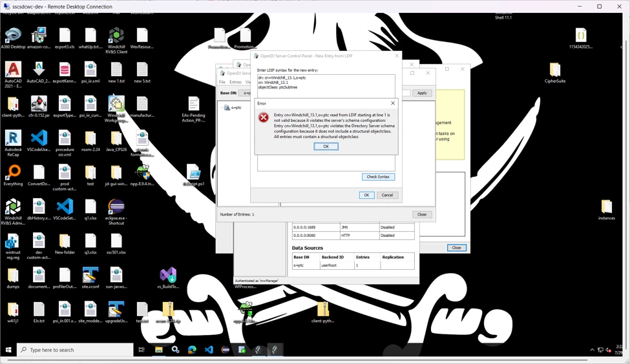Click the 0.0.0.0:8080 listener cell
This screenshot has width=630, height=364.
pyautogui.click(x=316, y=236)
